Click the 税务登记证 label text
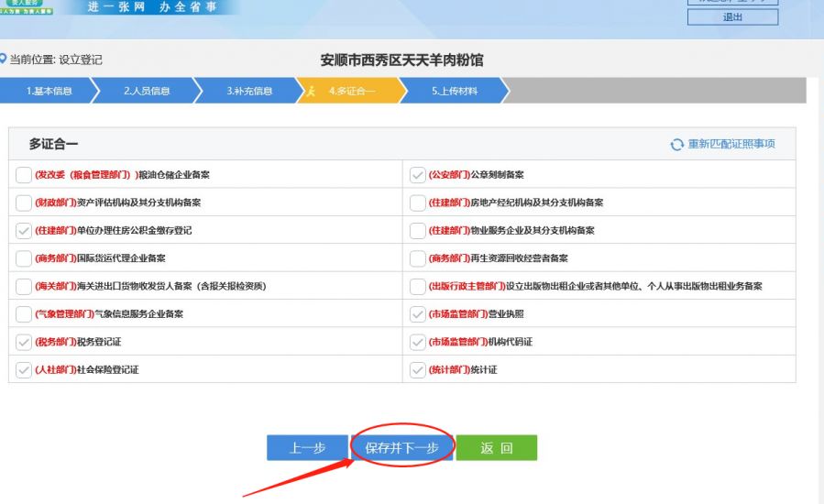Viewport: 824px width, 504px height. 99,342
